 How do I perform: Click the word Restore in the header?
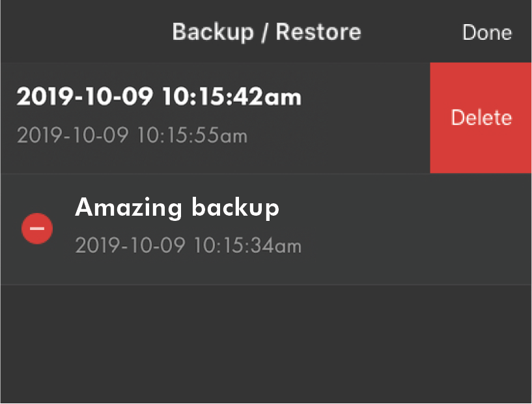click(318, 31)
